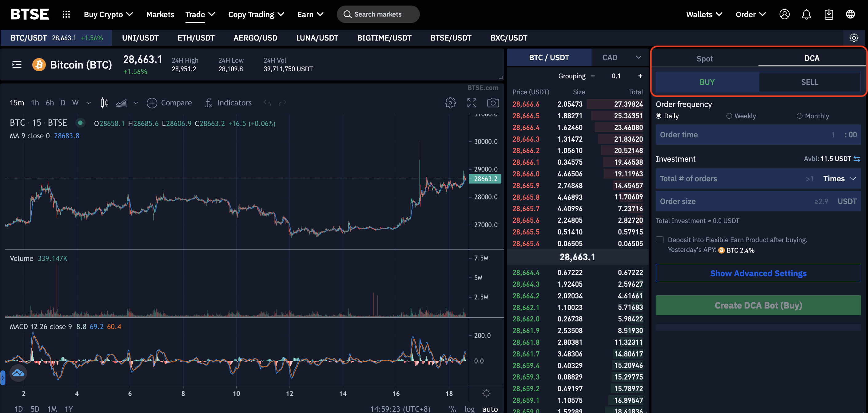Open Times unit dropdown
Viewport: 868px width, 413px height.
[x=839, y=179]
